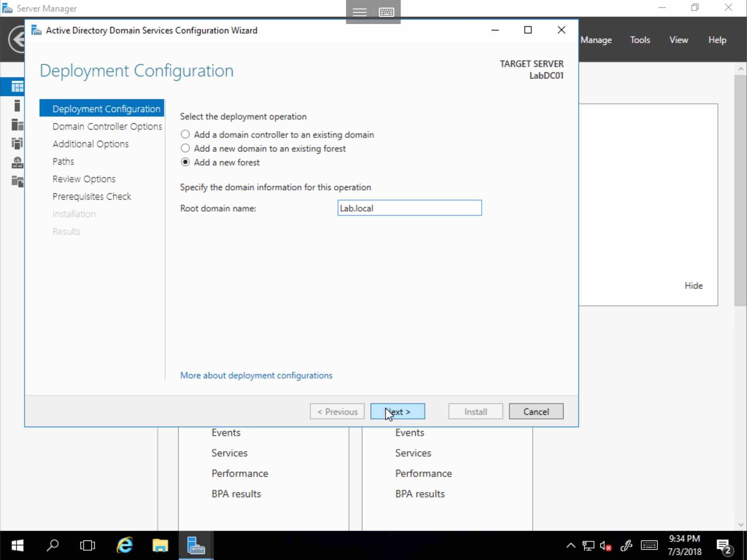Open More about deployment configurations link
747x560 pixels.
[256, 375]
